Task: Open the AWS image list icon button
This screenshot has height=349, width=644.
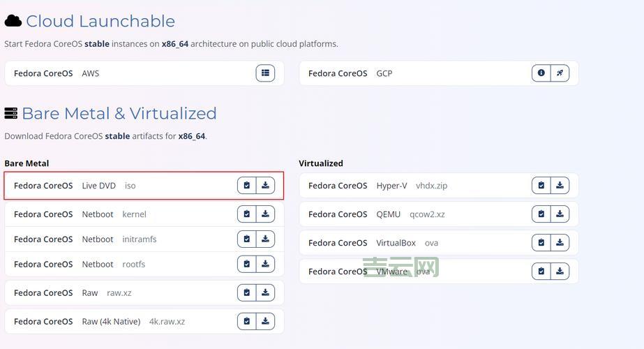Action: pyautogui.click(x=265, y=73)
